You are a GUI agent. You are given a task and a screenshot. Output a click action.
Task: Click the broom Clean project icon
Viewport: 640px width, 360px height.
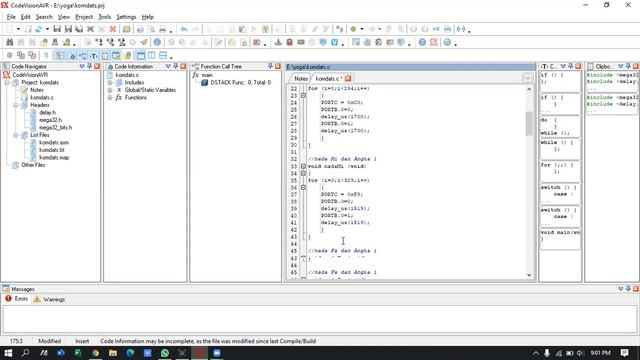[144, 42]
